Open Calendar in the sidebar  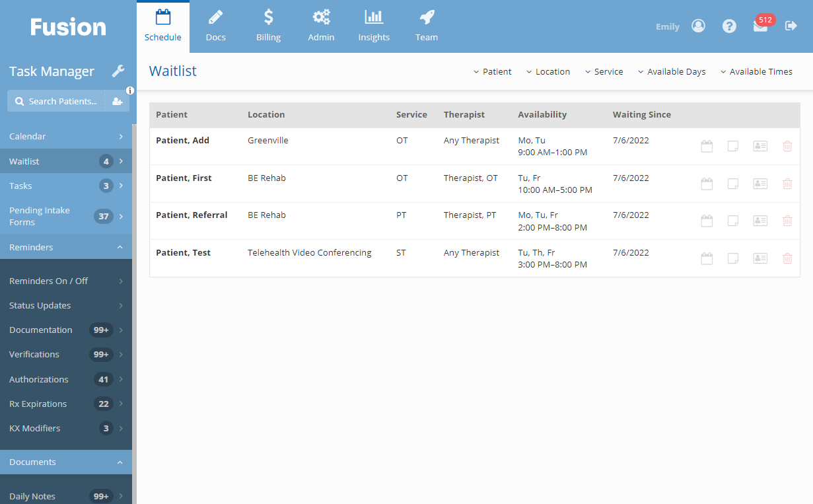click(x=66, y=136)
